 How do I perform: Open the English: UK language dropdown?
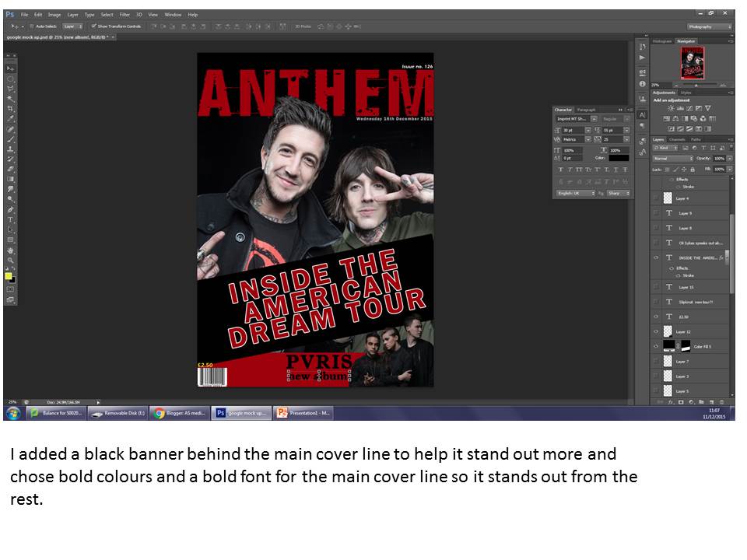576,194
